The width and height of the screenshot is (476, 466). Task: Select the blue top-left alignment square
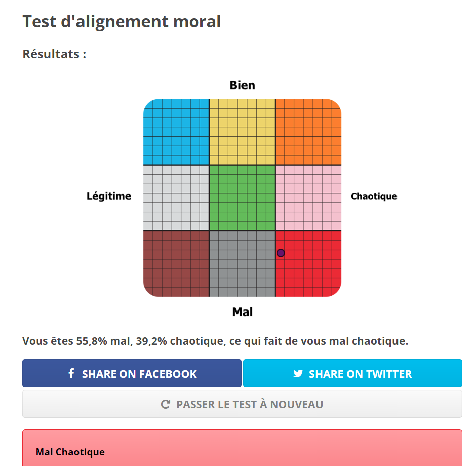point(176,132)
